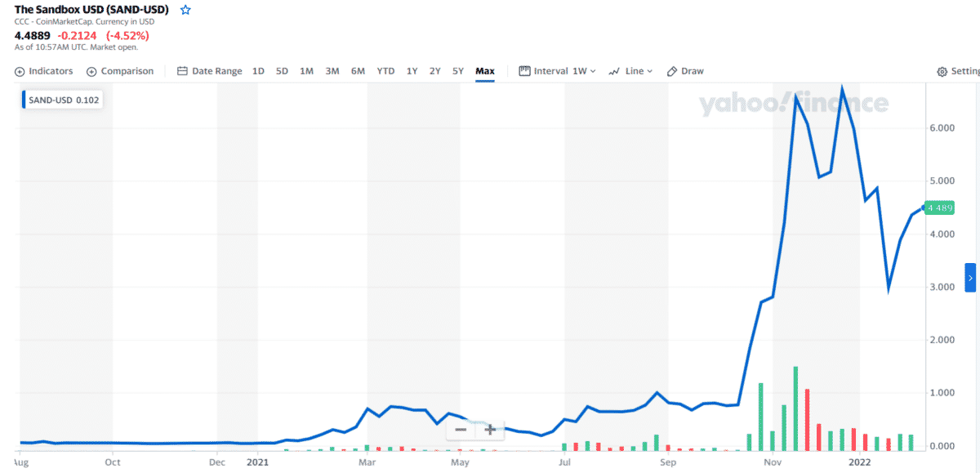
Task: Click the 5.000 y-axis label
Action: tap(942, 181)
